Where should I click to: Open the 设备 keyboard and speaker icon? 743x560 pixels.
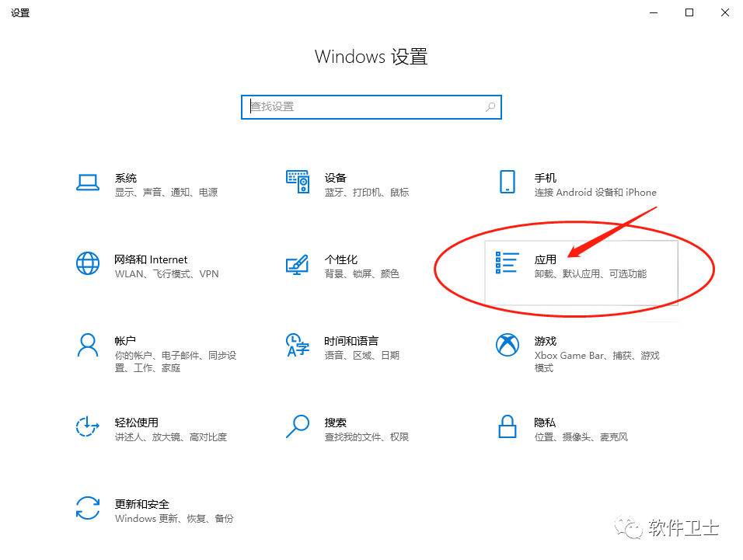pyautogui.click(x=298, y=182)
